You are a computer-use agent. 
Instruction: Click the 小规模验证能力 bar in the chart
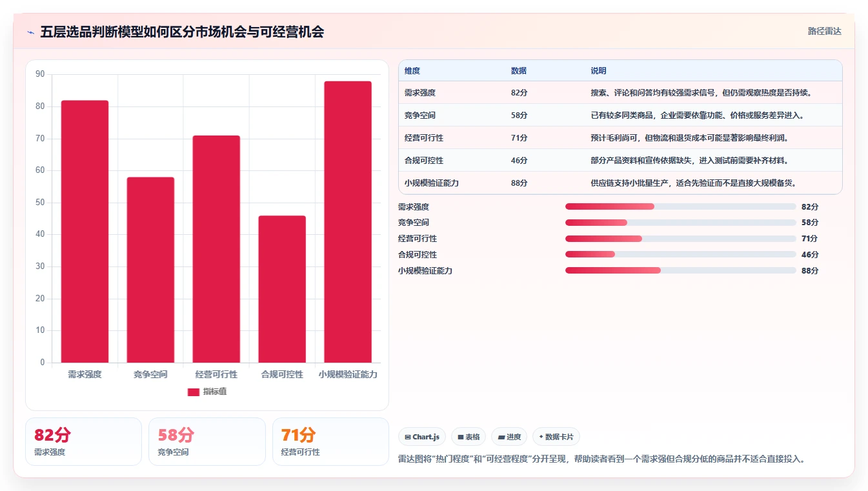point(348,222)
